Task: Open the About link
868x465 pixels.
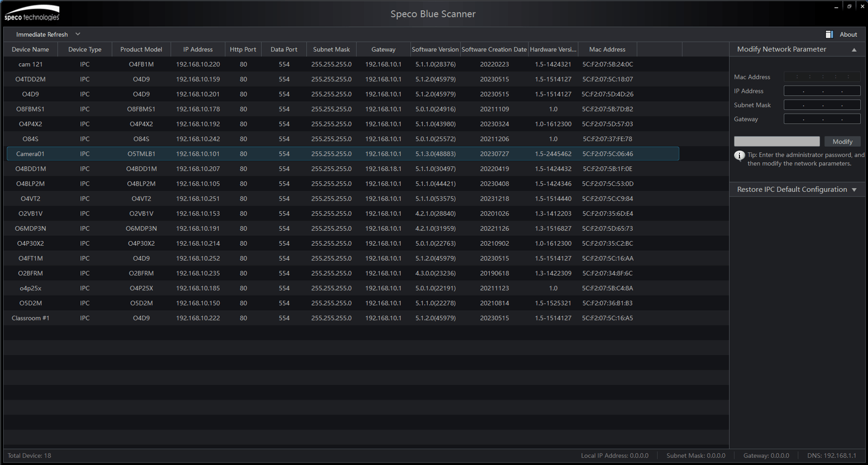Action: click(x=848, y=34)
